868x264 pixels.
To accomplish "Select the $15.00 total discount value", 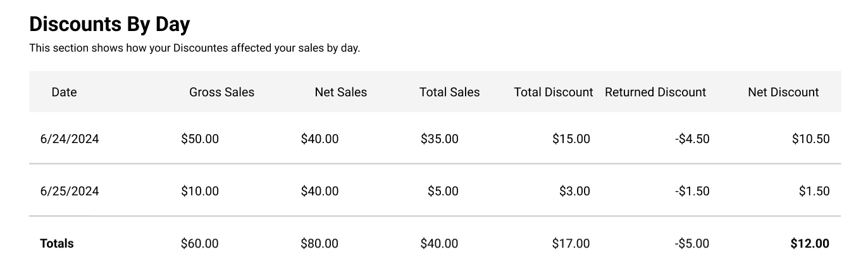I will tap(571, 139).
